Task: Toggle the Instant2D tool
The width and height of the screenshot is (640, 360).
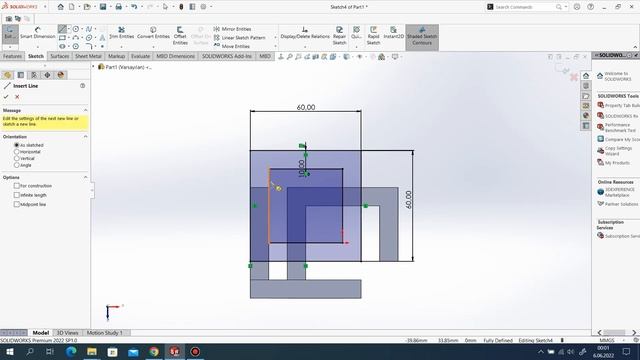Action: 393,33
